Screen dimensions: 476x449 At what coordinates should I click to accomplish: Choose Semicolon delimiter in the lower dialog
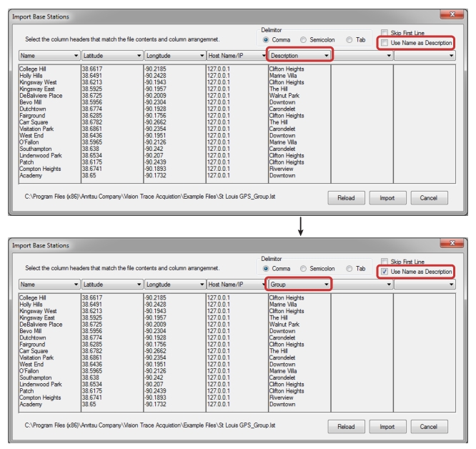[304, 269]
